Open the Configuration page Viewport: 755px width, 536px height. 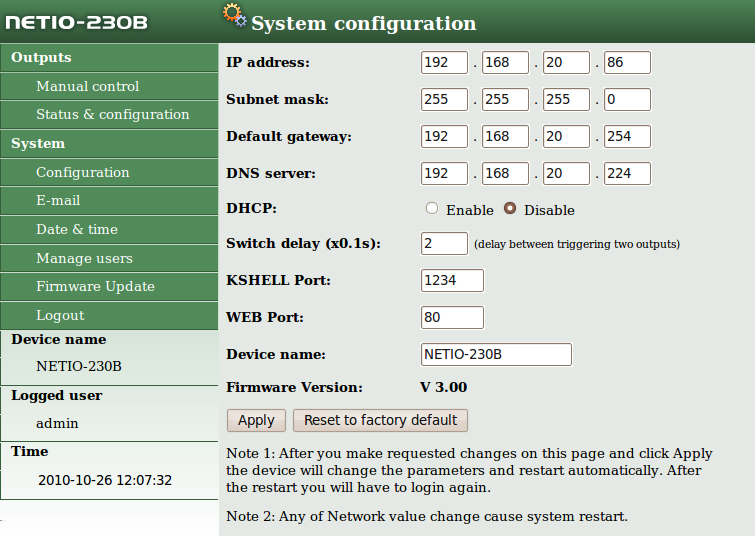click(109, 172)
